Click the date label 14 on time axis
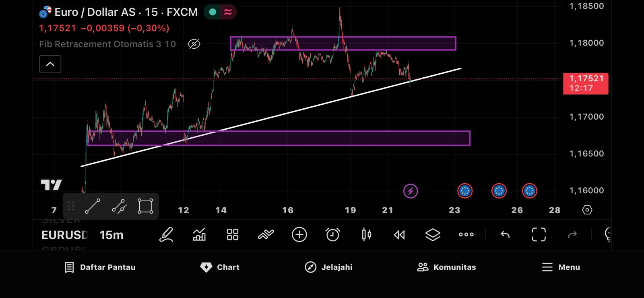644x298 pixels. point(221,210)
